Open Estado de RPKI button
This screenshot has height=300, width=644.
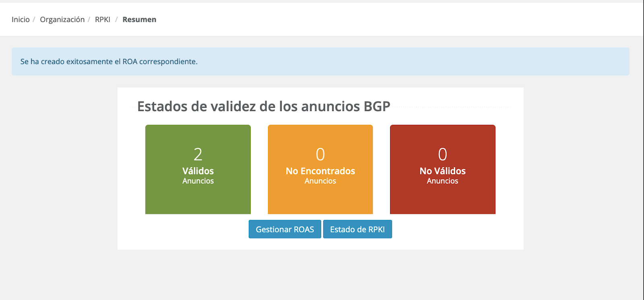pos(357,229)
